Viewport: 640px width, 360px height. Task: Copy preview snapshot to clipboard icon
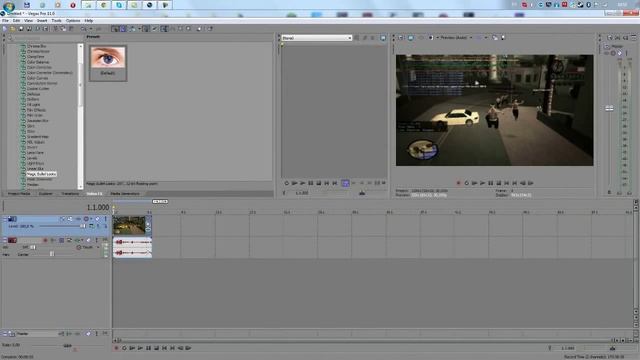pos(495,38)
